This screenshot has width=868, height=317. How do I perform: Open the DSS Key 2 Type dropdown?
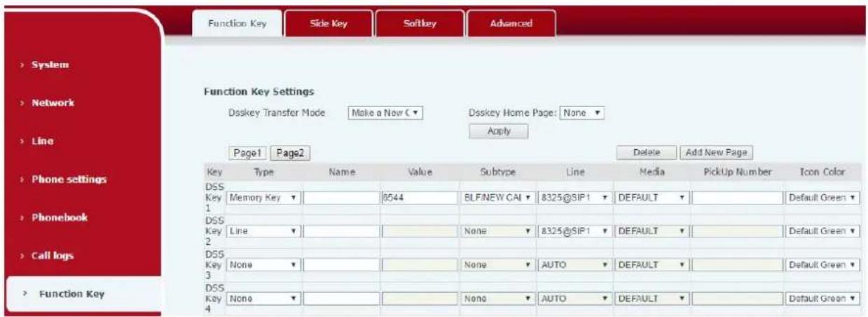pyautogui.click(x=263, y=231)
